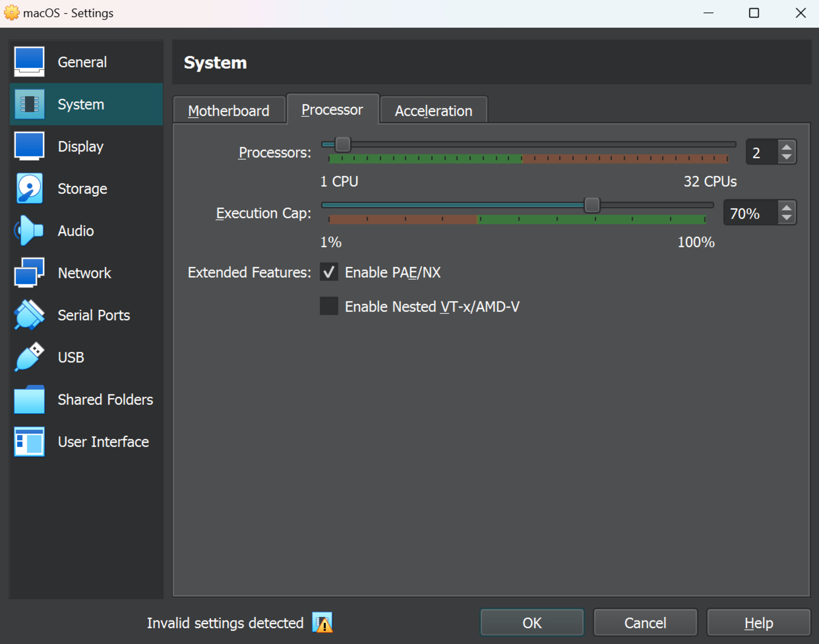The image size is (819, 644).
Task: Select the User Interface category
Action: tap(103, 441)
